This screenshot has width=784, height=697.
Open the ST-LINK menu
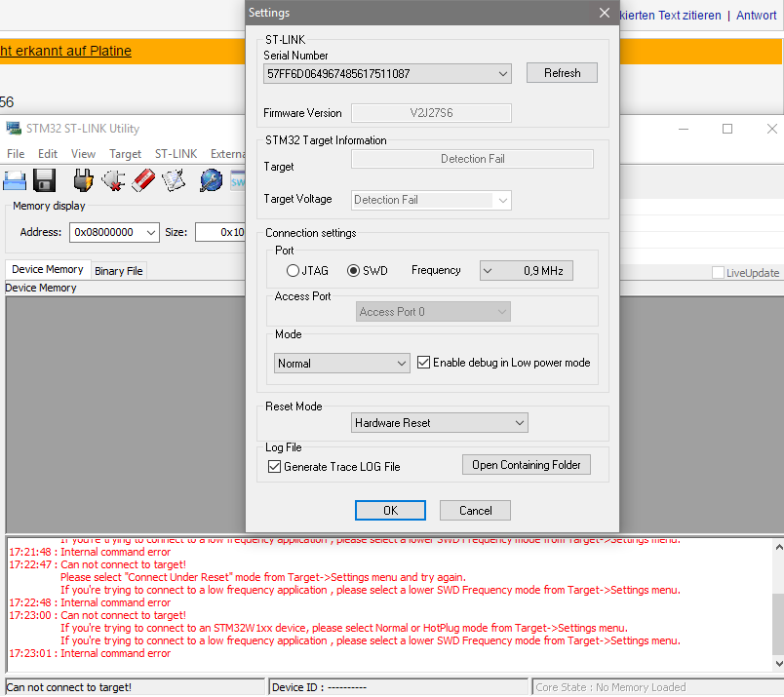176,154
